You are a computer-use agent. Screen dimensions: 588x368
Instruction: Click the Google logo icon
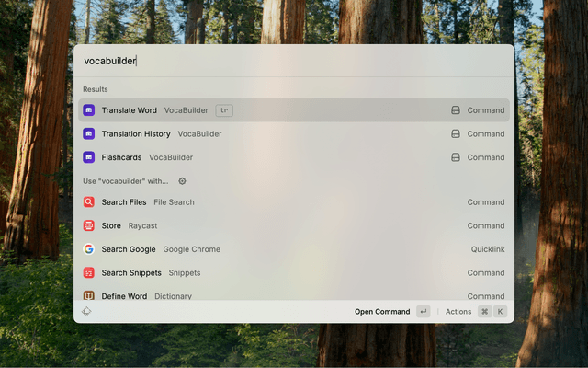(x=89, y=249)
